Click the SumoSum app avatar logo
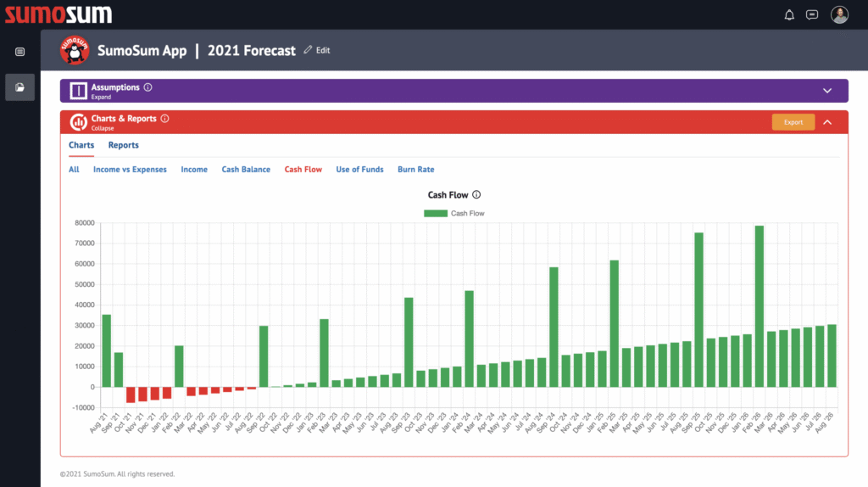The image size is (868, 487). [x=75, y=50]
